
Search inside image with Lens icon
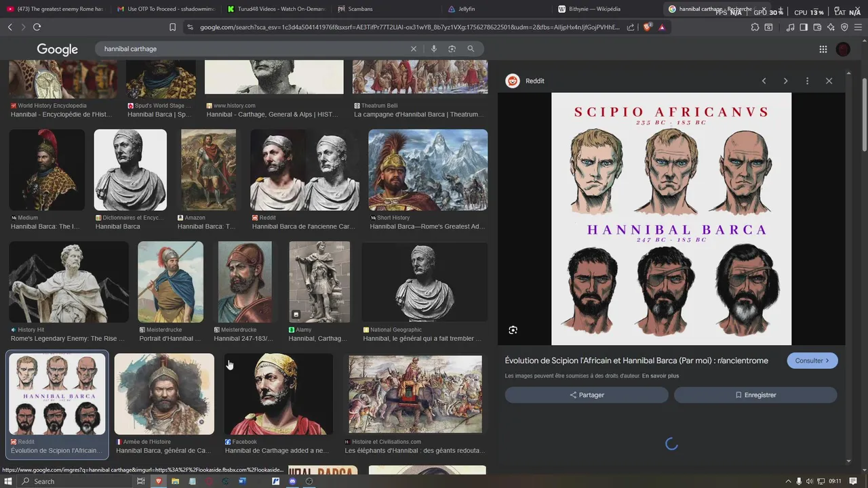[x=513, y=330]
